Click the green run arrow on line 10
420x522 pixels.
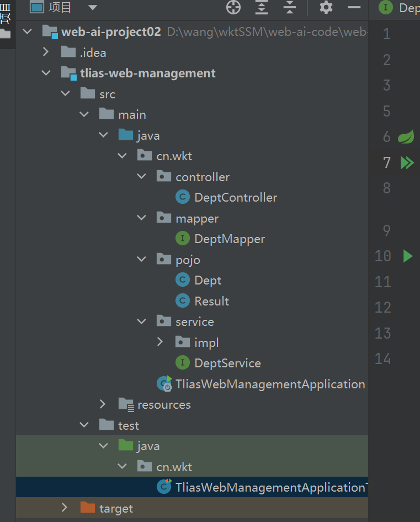(408, 256)
